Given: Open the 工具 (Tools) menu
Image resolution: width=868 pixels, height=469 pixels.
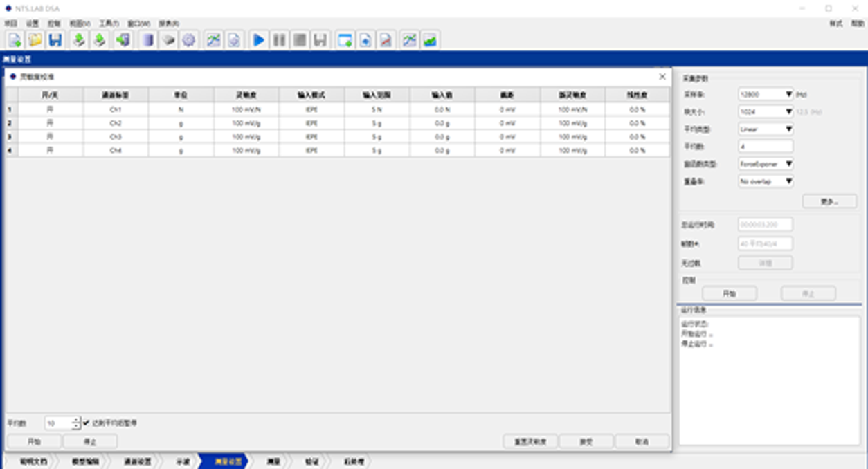Looking at the screenshot, I should 109,24.
